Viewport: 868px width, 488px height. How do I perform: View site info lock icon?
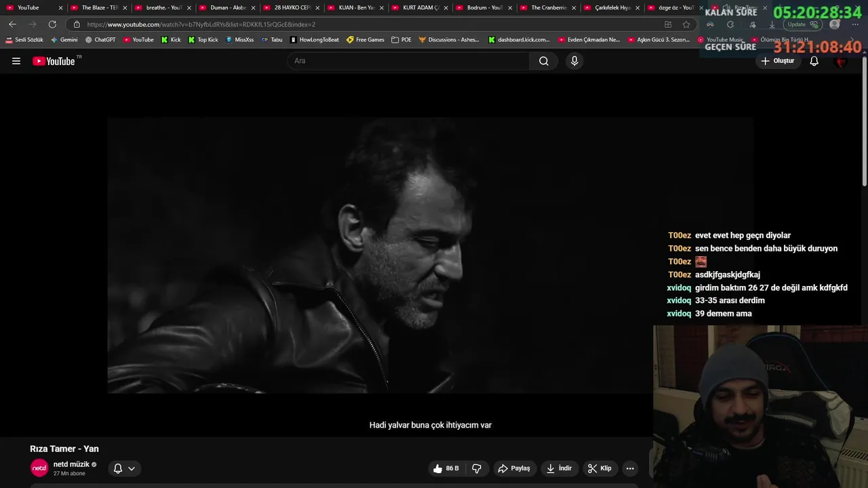[x=77, y=24]
